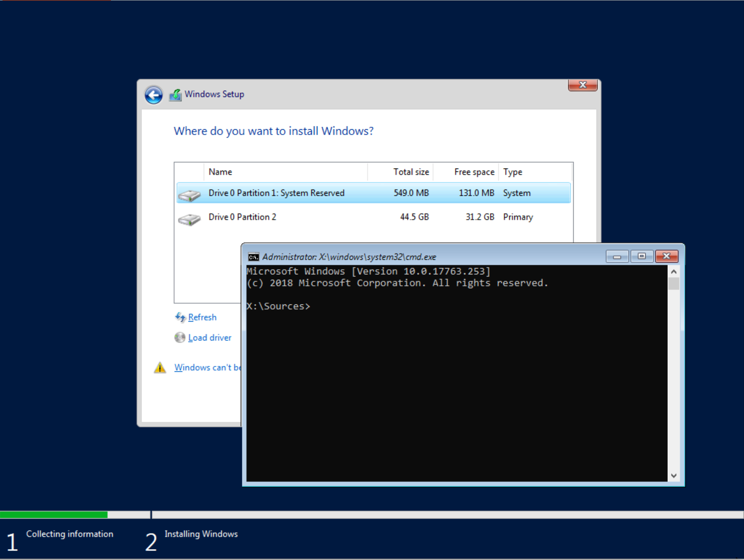Viewport: 744px width, 560px height.
Task: Click the green setup progress bar
Action: (54, 515)
